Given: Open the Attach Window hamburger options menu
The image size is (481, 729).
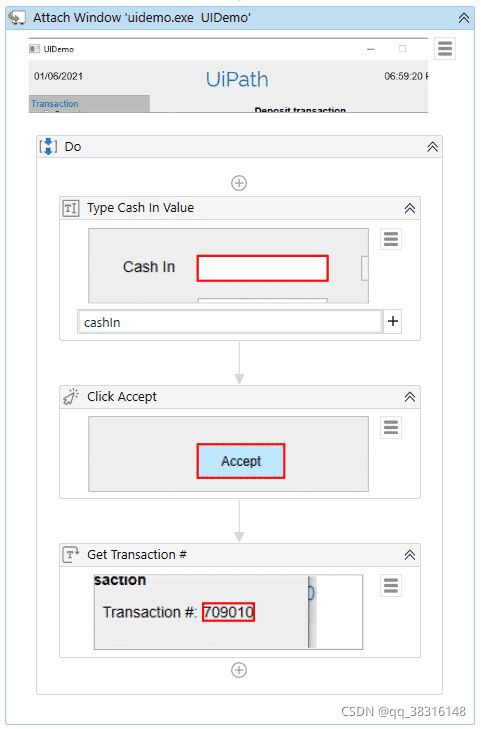Looking at the screenshot, I should pos(445,48).
